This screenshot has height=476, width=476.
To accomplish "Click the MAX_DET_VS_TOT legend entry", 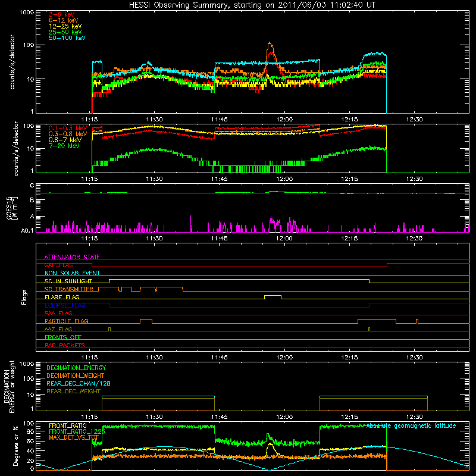I will click(x=74, y=437).
